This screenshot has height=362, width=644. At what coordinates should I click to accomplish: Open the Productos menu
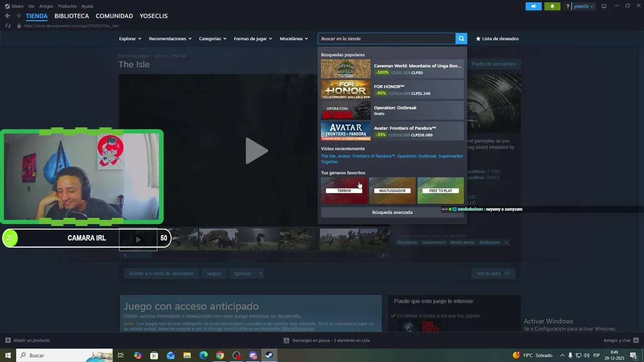click(67, 6)
